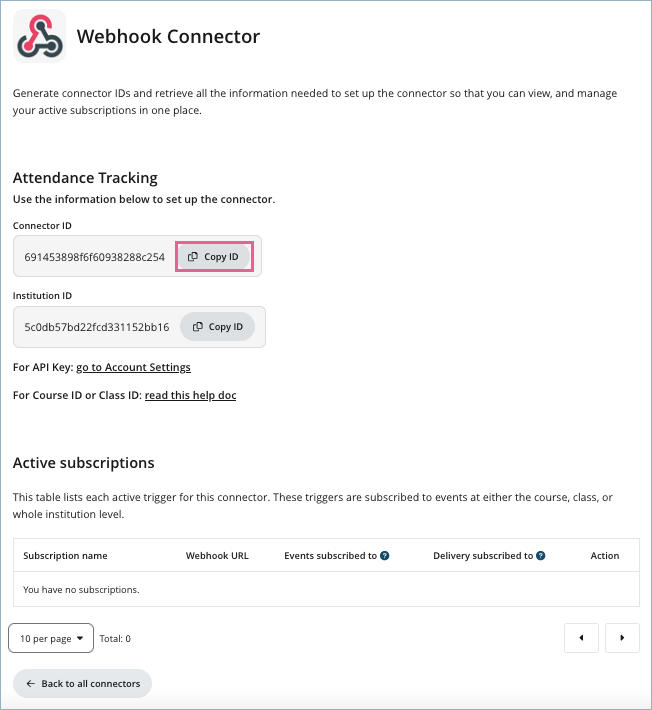The image size is (652, 710).
Task: Select the Connector ID value text
Action: [94, 257]
